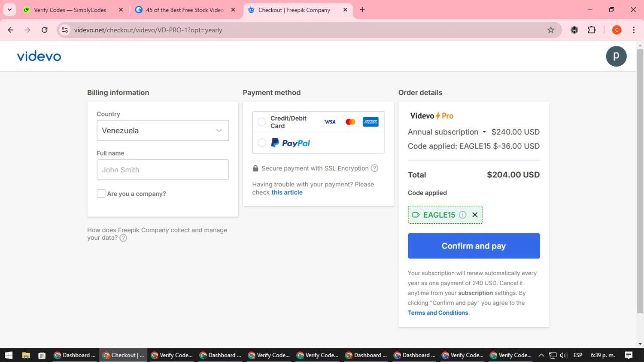Image resolution: width=644 pixels, height=362 pixels.
Task: Click the EAGLE15 code info icon
Action: (462, 215)
